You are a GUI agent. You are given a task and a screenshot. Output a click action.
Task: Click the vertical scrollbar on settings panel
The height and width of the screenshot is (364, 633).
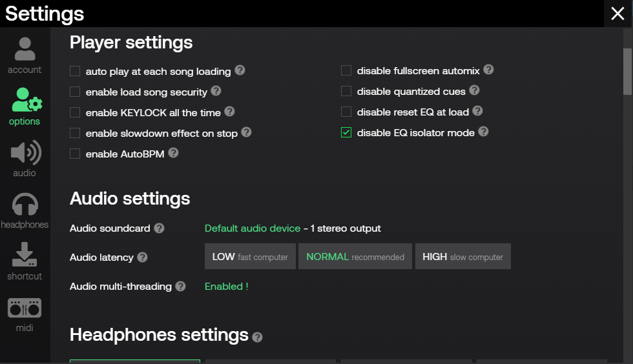(627, 71)
